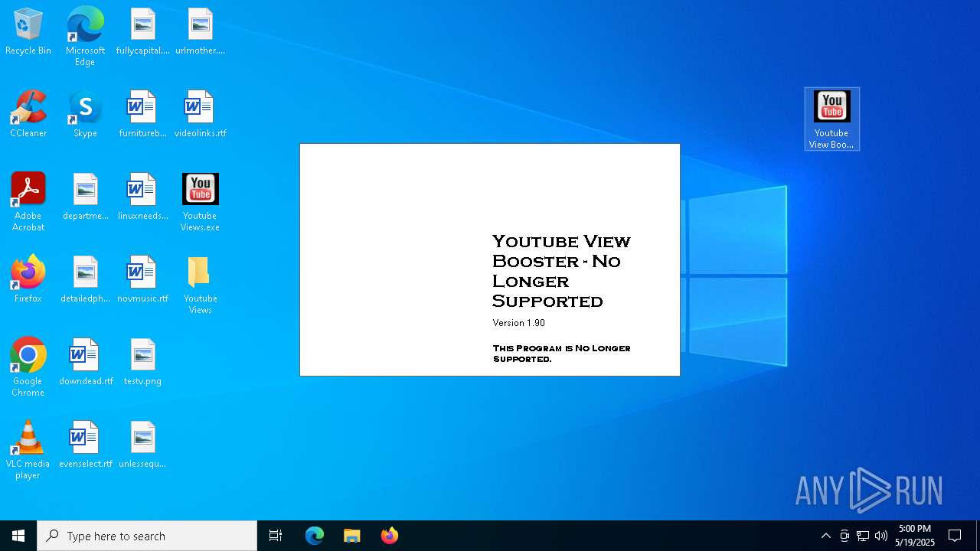Viewport: 980px width, 551px height.
Task: Show hidden system tray icons
Action: click(825, 536)
